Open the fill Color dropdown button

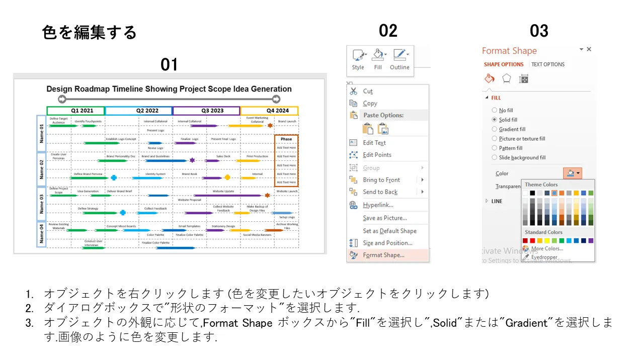click(x=573, y=173)
